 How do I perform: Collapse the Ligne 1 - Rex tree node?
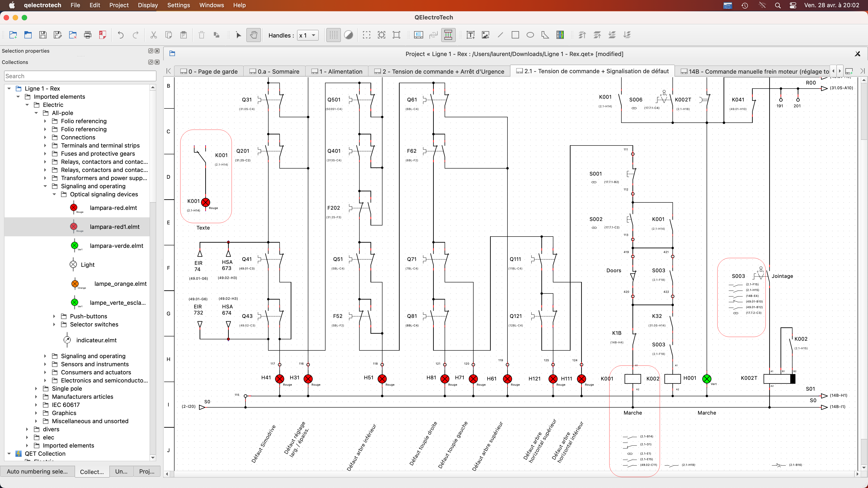pos(9,89)
